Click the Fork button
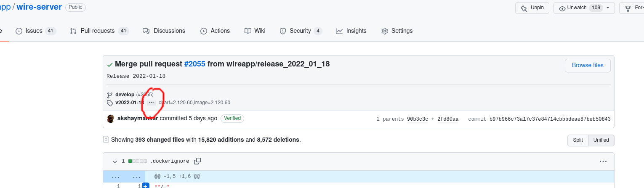The width and height of the screenshot is (644, 188). click(x=632, y=8)
